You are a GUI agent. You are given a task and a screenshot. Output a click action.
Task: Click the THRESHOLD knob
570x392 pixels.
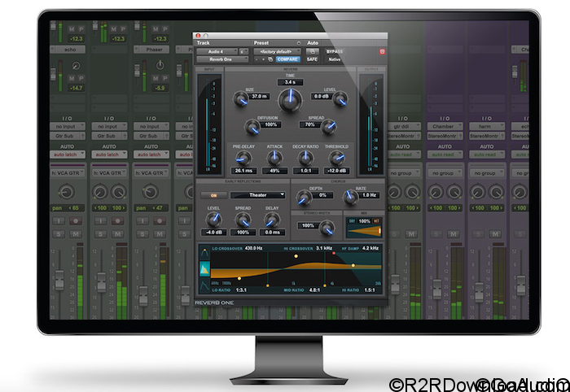pyautogui.click(x=336, y=158)
